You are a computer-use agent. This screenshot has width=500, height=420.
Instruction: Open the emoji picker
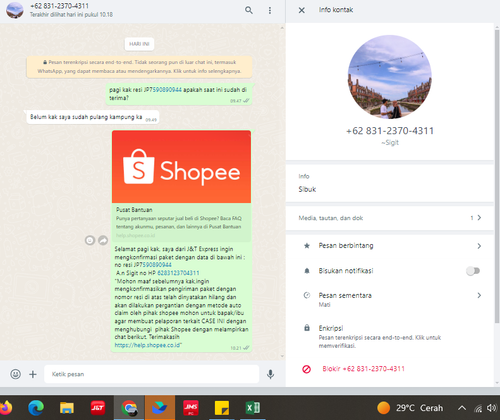[15, 374]
